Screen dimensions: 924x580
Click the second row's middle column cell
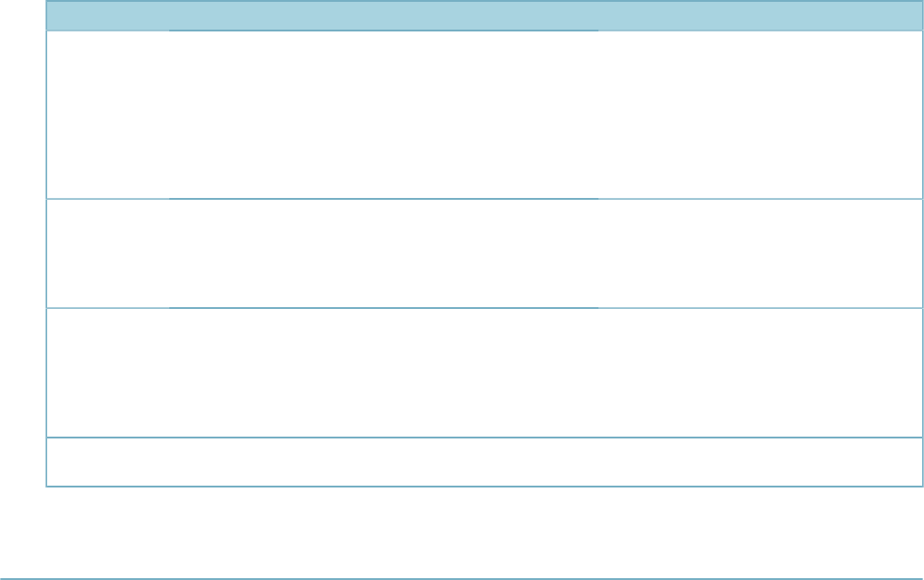point(384,253)
